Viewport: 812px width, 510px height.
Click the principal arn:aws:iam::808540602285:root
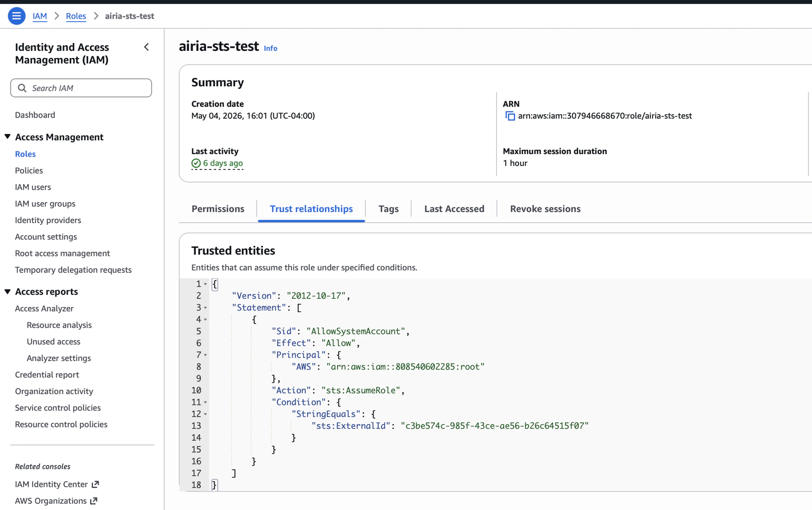coord(405,367)
